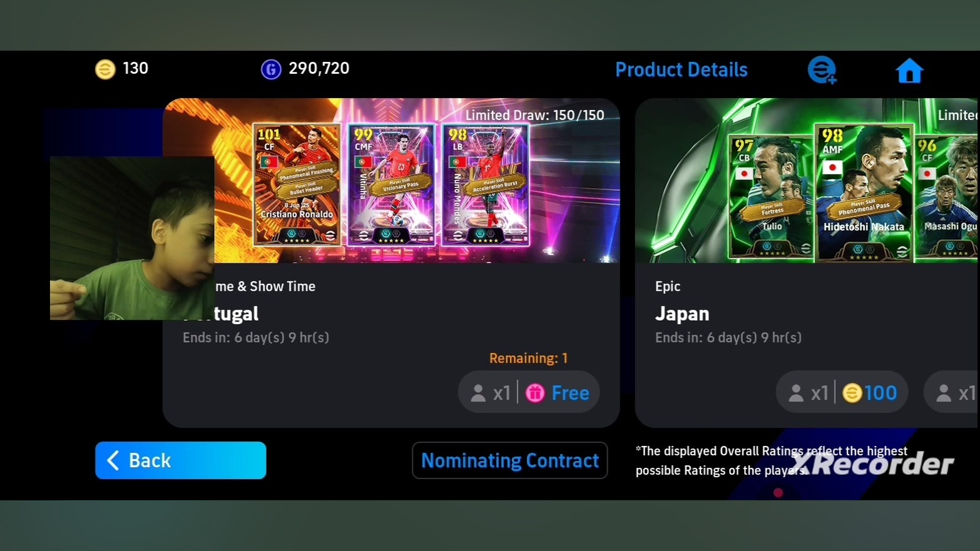Select the Cristiano Ronaldo 101 CF card

click(297, 185)
